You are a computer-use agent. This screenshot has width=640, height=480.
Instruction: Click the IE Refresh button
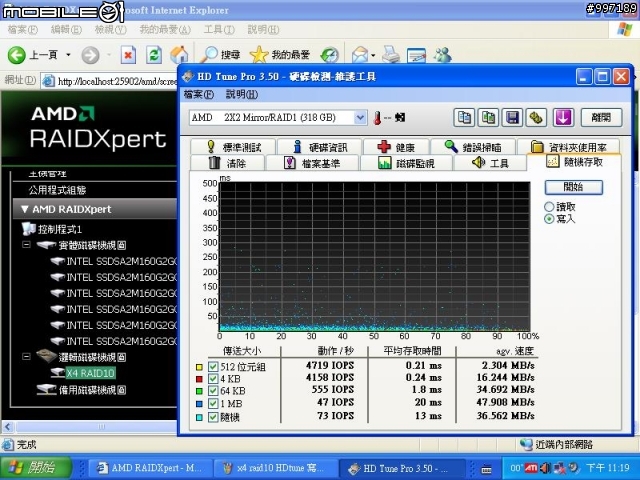154,55
